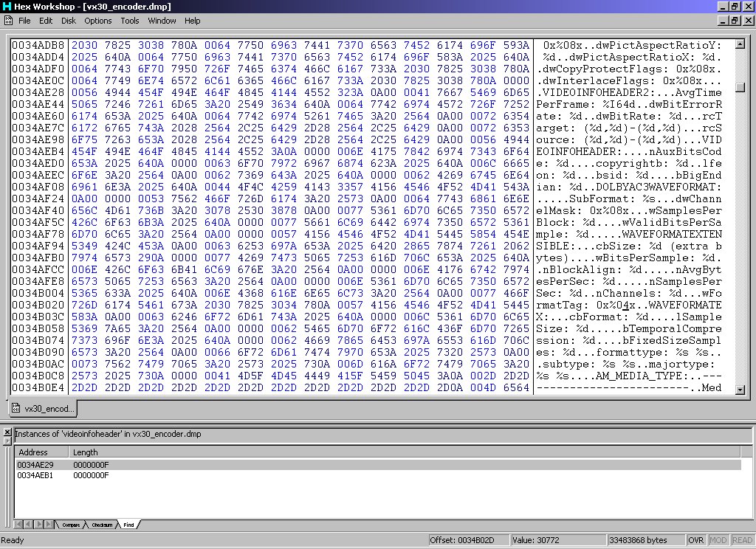Click offset row 0034B0E4

pos(38,387)
